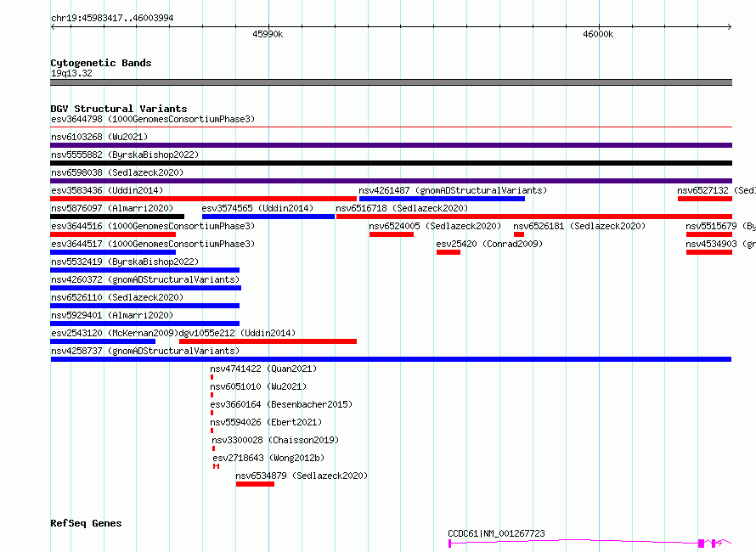Select the purple nsv6103268 (Wu2021) variant bar
This screenshot has width=756, height=552.
[x=391, y=145]
